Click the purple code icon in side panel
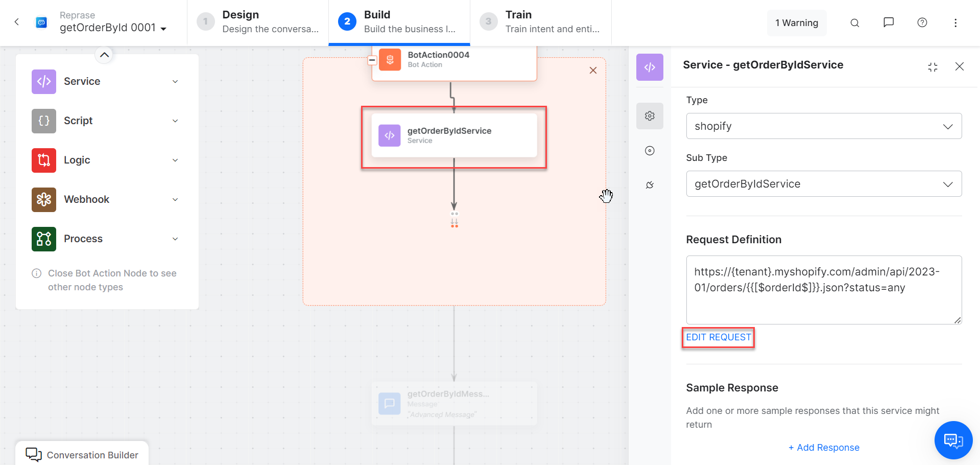This screenshot has width=980, height=465. click(x=650, y=67)
